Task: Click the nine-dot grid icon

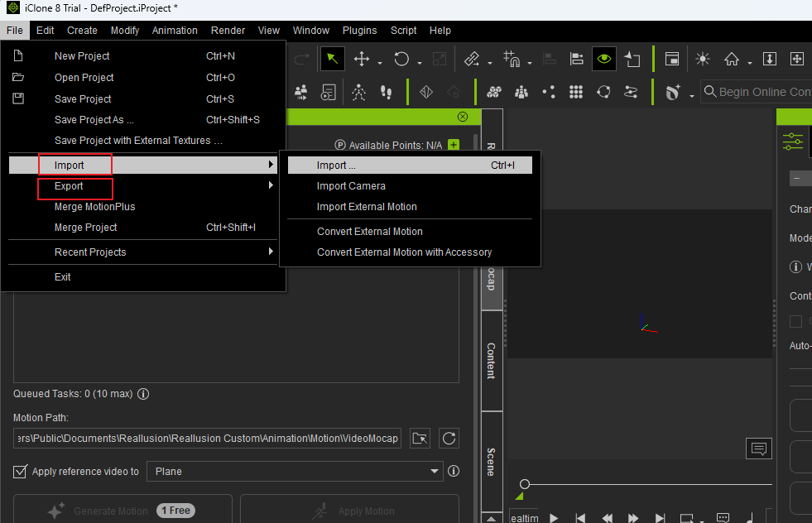Action: [576, 92]
